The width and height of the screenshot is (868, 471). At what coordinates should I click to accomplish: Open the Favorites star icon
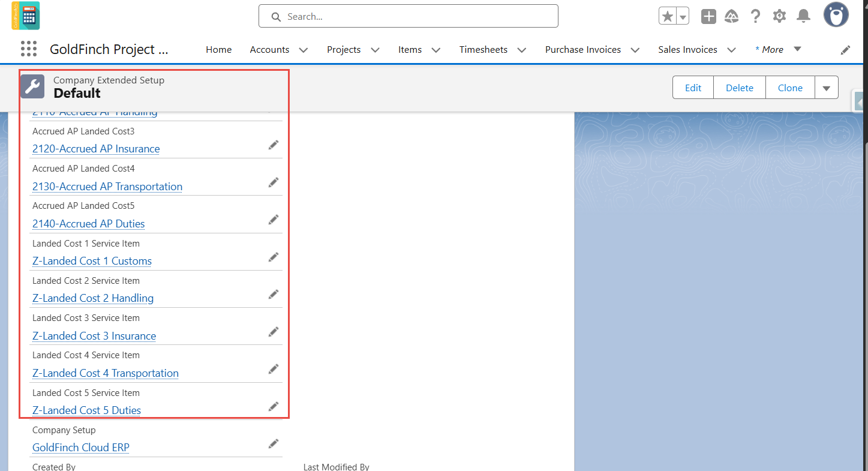click(668, 16)
